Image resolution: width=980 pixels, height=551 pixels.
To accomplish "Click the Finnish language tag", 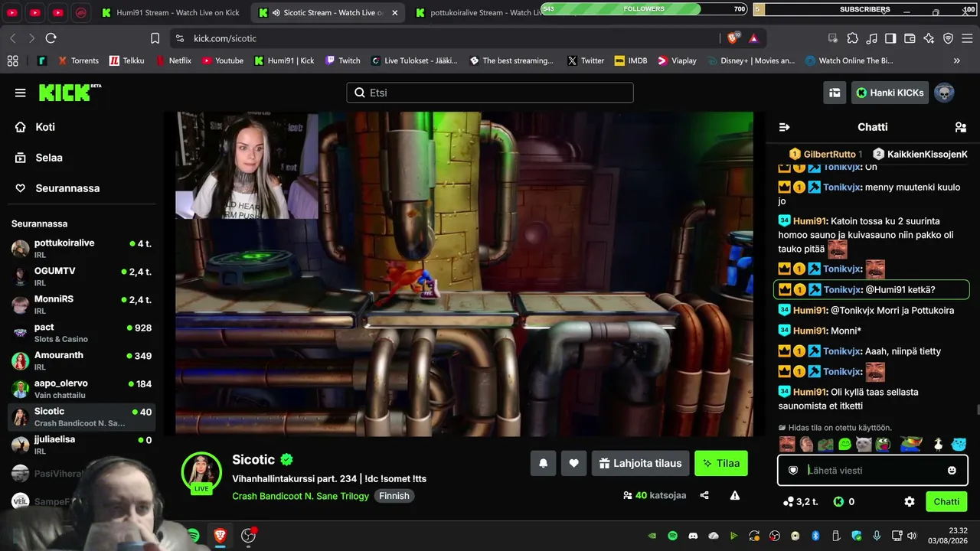I will 394,496.
